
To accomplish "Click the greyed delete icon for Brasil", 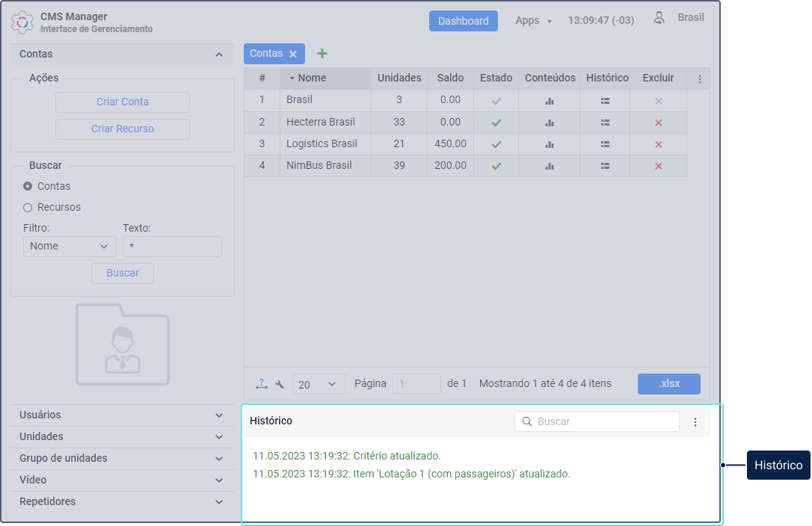I will coord(659,101).
